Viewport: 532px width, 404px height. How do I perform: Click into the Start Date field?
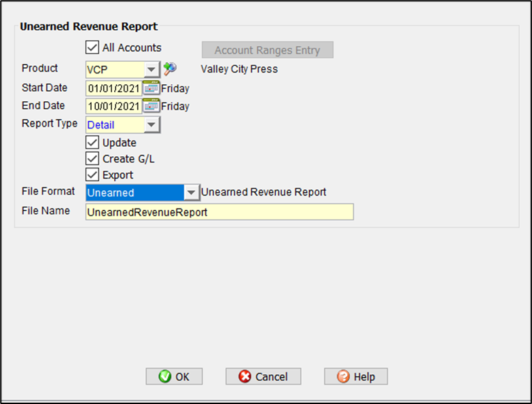tap(113, 88)
